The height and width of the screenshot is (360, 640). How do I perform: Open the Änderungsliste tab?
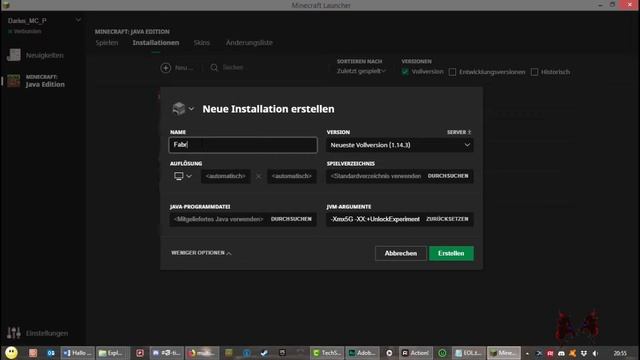(249, 42)
